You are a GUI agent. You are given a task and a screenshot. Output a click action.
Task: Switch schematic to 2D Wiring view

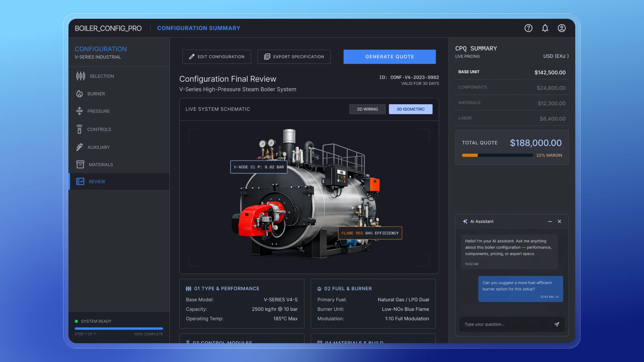[x=367, y=109]
